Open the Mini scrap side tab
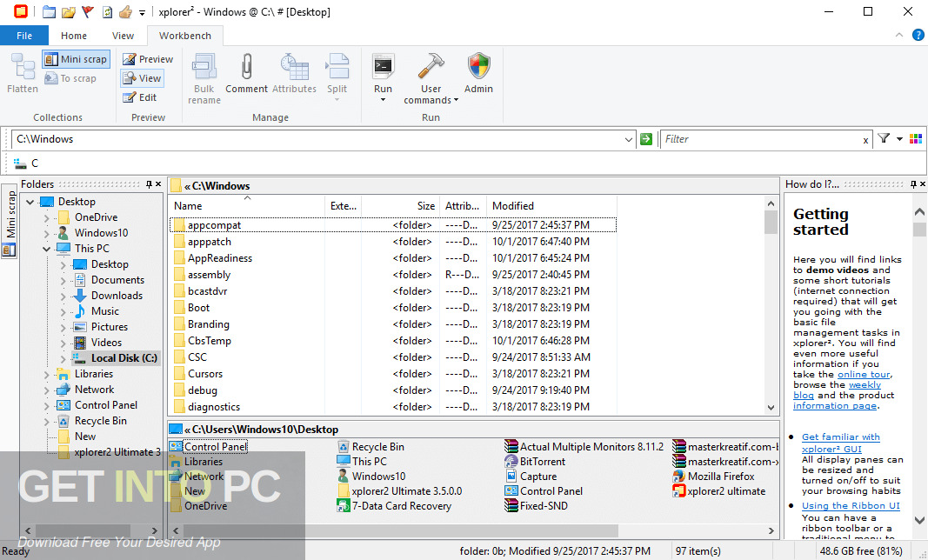Image resolution: width=928 pixels, height=560 pixels. 10,222
